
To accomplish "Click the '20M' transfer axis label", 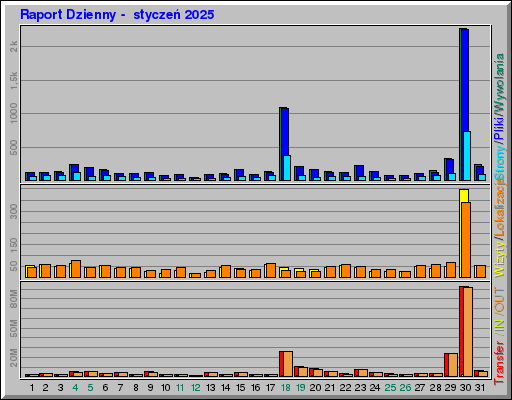I will (x=14, y=357).
